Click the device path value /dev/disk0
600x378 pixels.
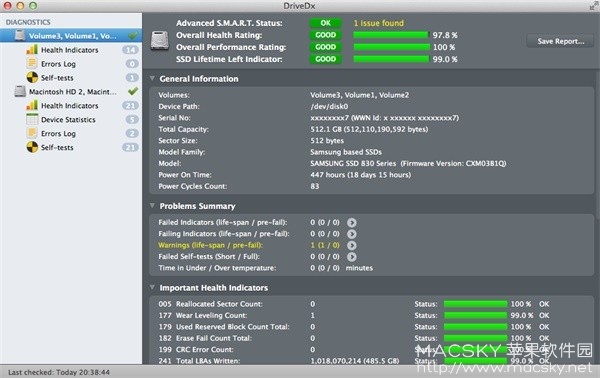click(x=329, y=106)
